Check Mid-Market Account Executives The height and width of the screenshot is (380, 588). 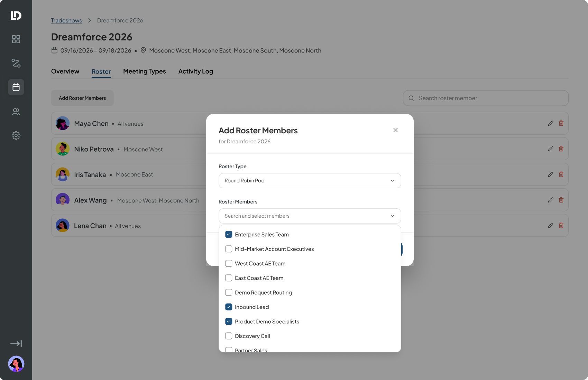pyautogui.click(x=229, y=249)
